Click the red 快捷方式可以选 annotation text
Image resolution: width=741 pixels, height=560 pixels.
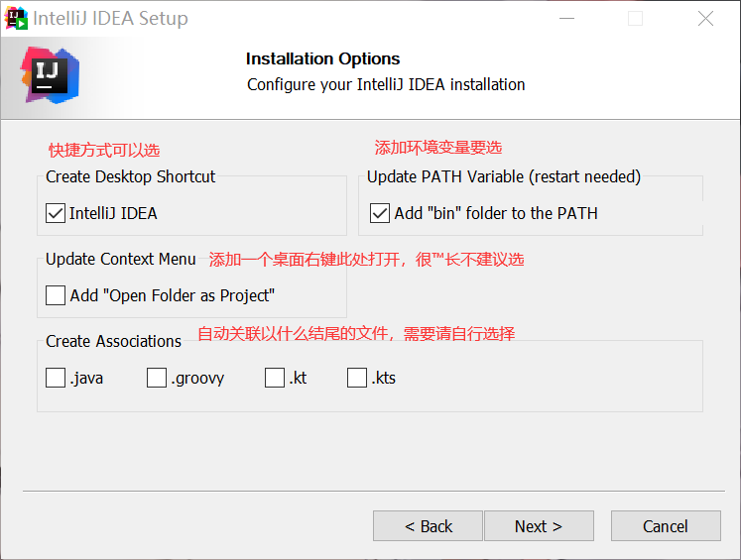point(104,151)
